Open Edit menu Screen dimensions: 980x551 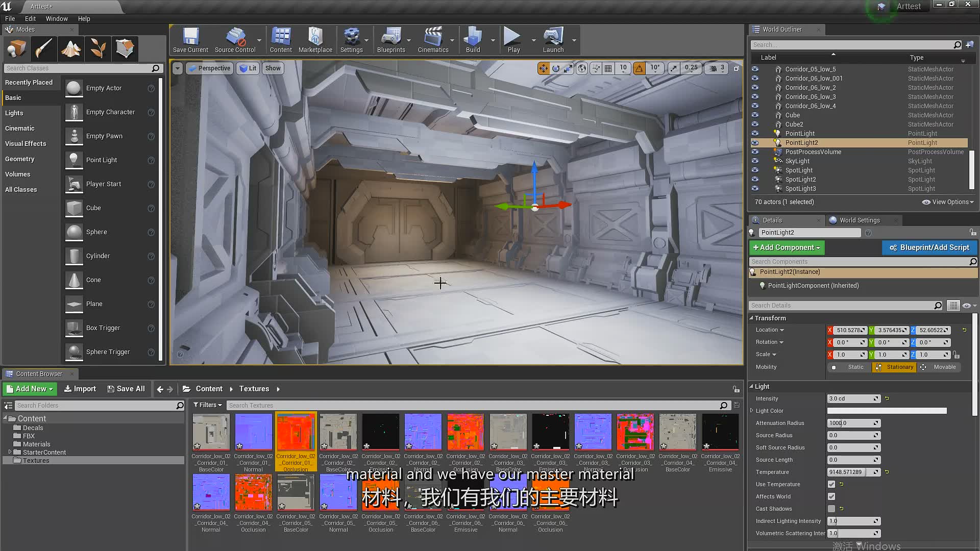pos(30,18)
